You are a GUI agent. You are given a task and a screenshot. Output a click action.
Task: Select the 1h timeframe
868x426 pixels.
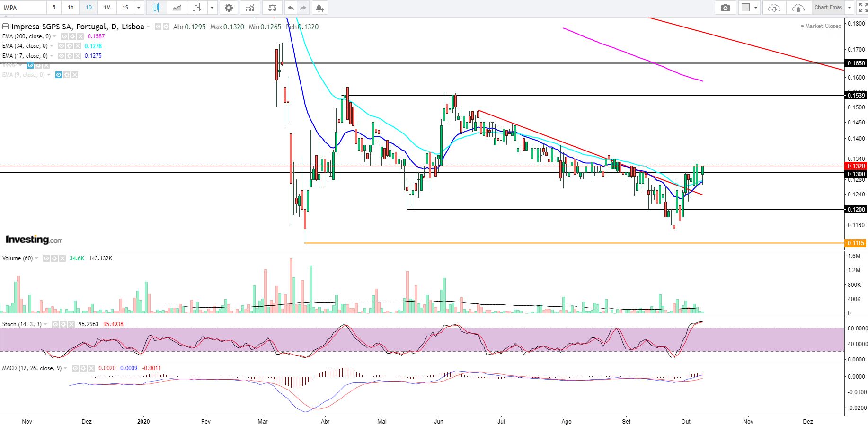71,8
